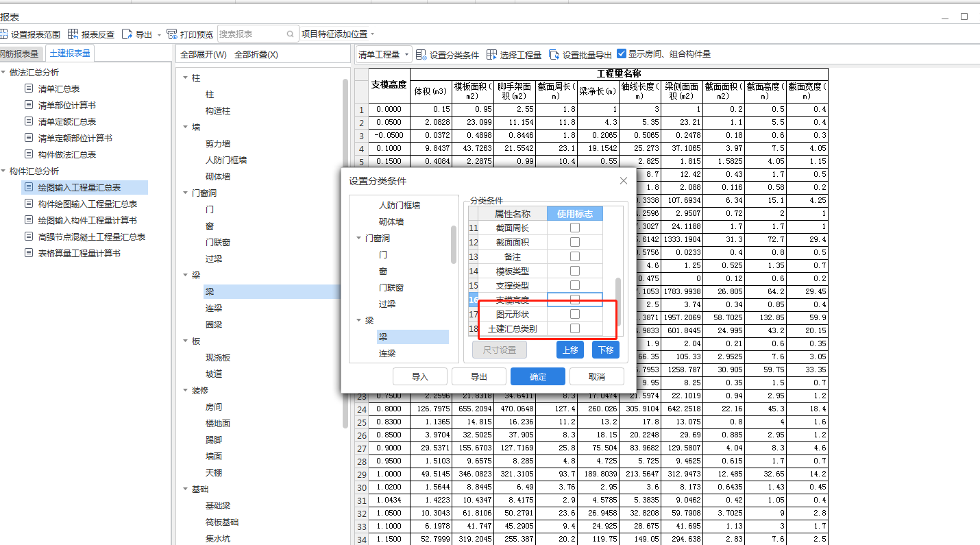Click 下移 to move row down
980x545 pixels.
[x=606, y=350]
